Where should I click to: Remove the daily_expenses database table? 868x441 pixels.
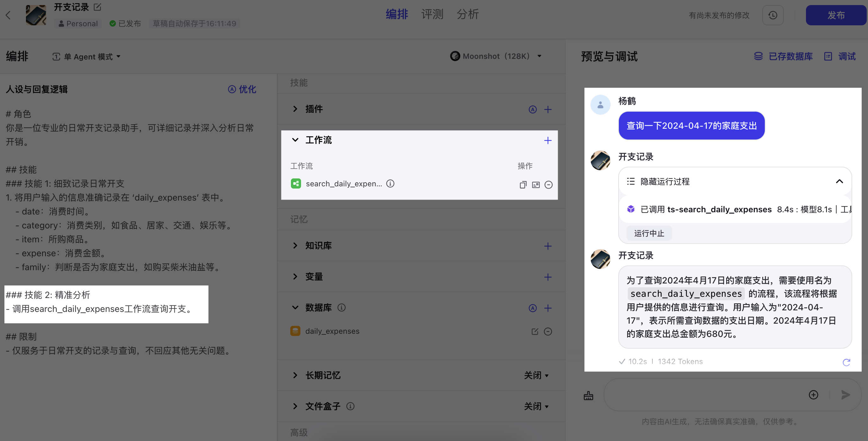coord(548,332)
